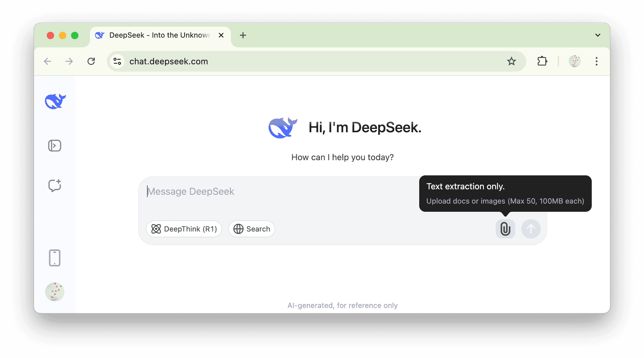
Task: Reload the page
Action: (x=91, y=61)
